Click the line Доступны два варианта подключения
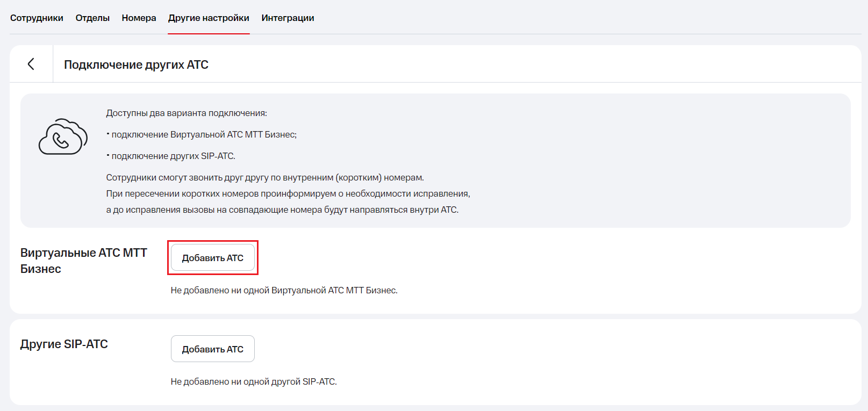 (x=186, y=113)
